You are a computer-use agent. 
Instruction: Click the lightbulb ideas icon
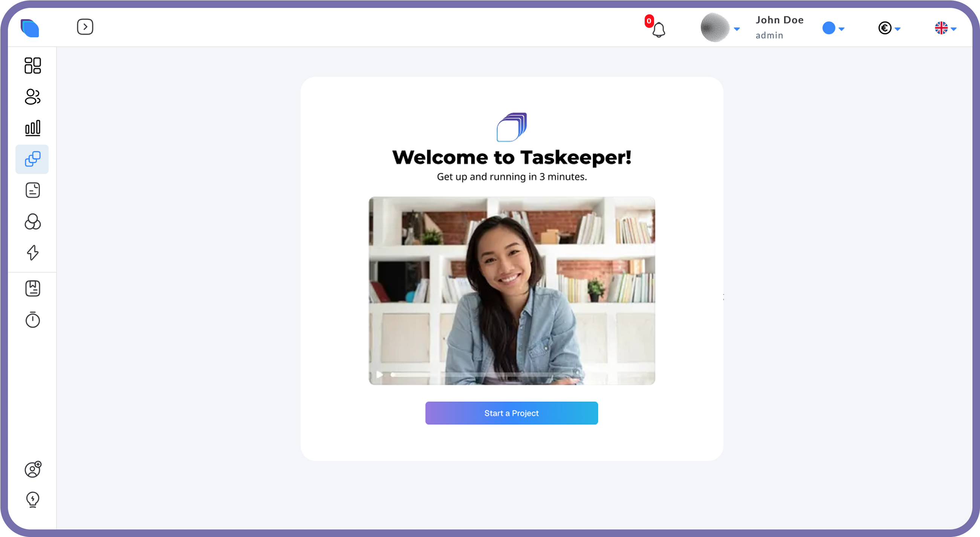[x=32, y=500]
